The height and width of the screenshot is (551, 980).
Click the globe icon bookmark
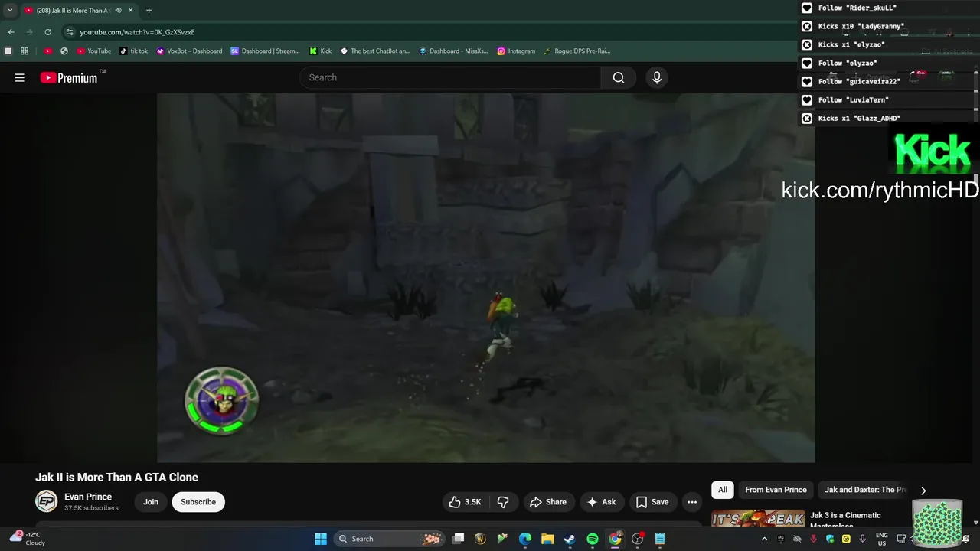click(64, 51)
